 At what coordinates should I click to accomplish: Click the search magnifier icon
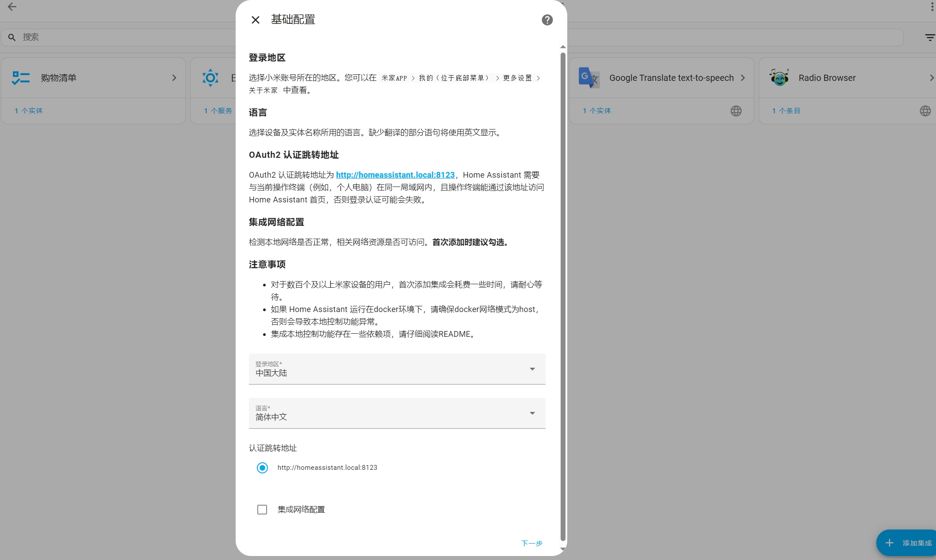click(x=12, y=37)
